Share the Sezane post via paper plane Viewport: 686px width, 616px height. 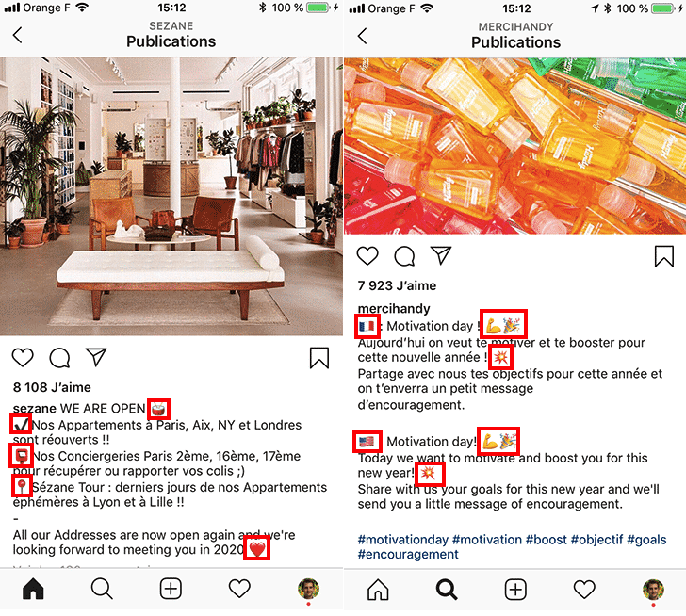(x=96, y=357)
